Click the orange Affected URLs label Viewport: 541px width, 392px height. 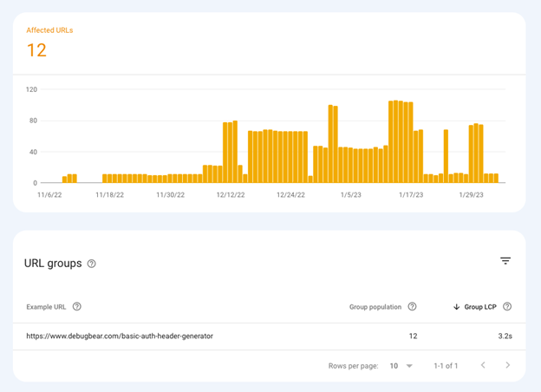click(x=49, y=30)
